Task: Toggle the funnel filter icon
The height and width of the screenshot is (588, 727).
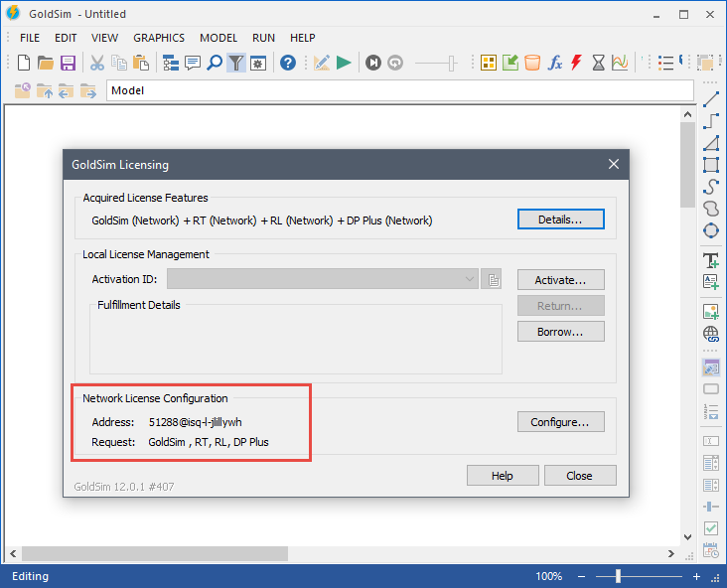Action: (236, 63)
